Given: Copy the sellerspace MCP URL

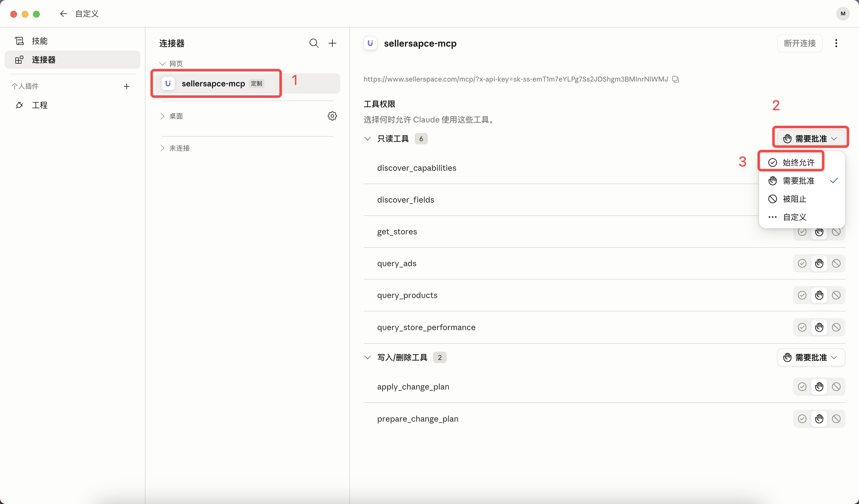Looking at the screenshot, I should click(x=675, y=79).
